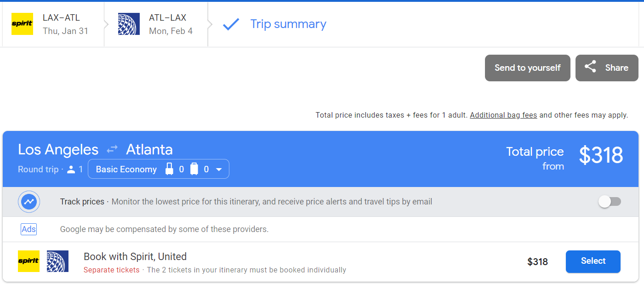Expand the dropdown arrow beside bag counts
This screenshot has width=644, height=289.
(219, 170)
